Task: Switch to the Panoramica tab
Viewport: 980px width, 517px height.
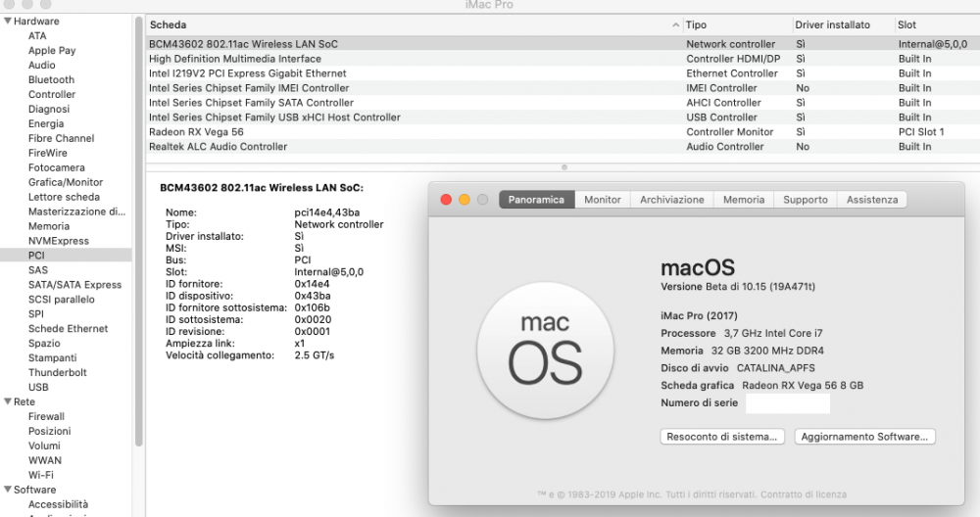Action: (x=536, y=200)
